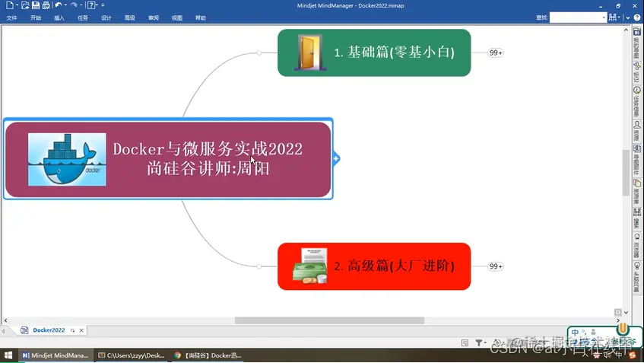Click the help question-mark box icon

(91, 5)
